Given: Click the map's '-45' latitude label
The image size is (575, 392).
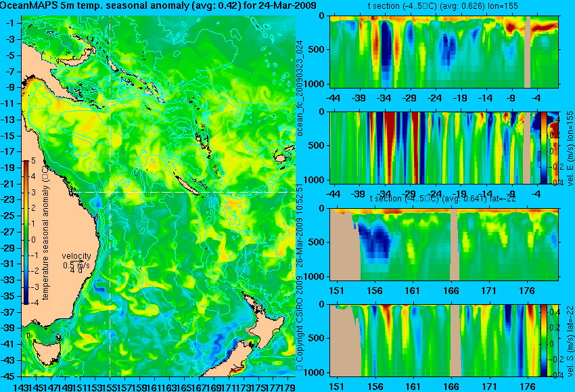Looking at the screenshot, I should click(9, 376).
